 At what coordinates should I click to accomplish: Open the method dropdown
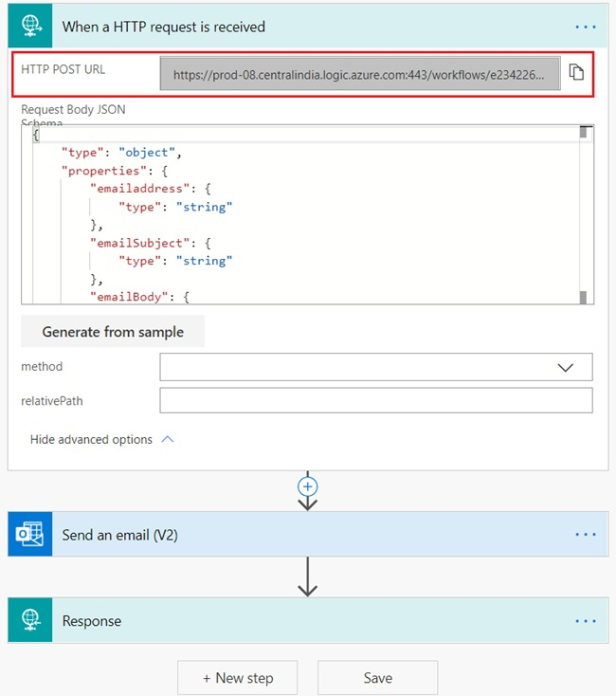click(x=566, y=367)
